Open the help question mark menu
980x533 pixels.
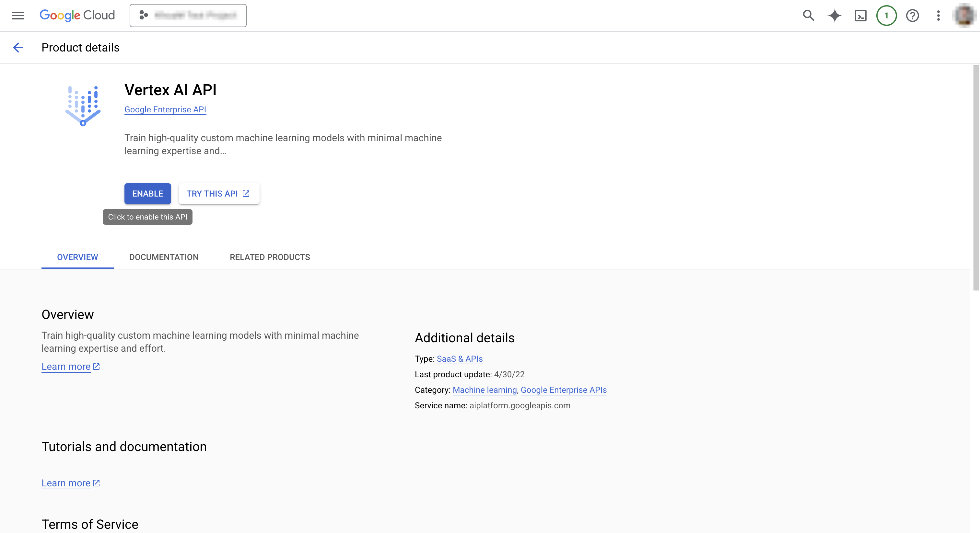912,16
